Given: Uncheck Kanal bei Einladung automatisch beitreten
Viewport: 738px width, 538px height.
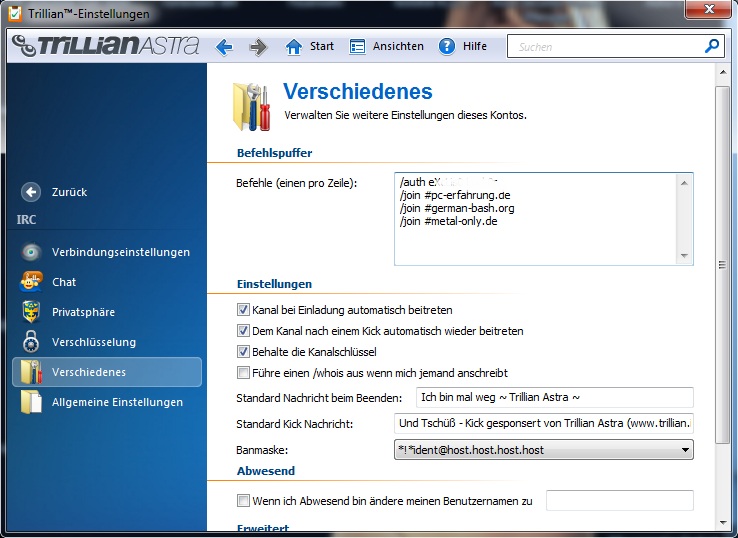Looking at the screenshot, I should pos(243,310).
